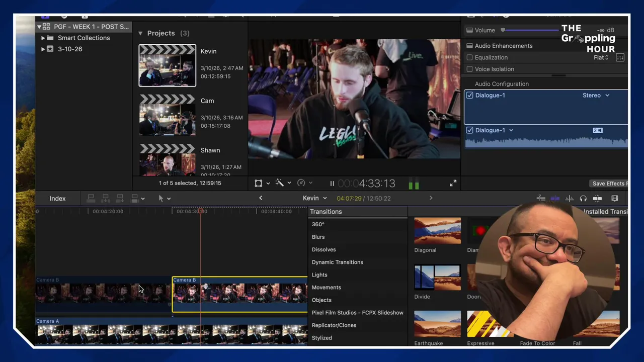Select Pixel Film Studios - FCPX Slideshow category
644x362 pixels.
[x=357, y=313]
